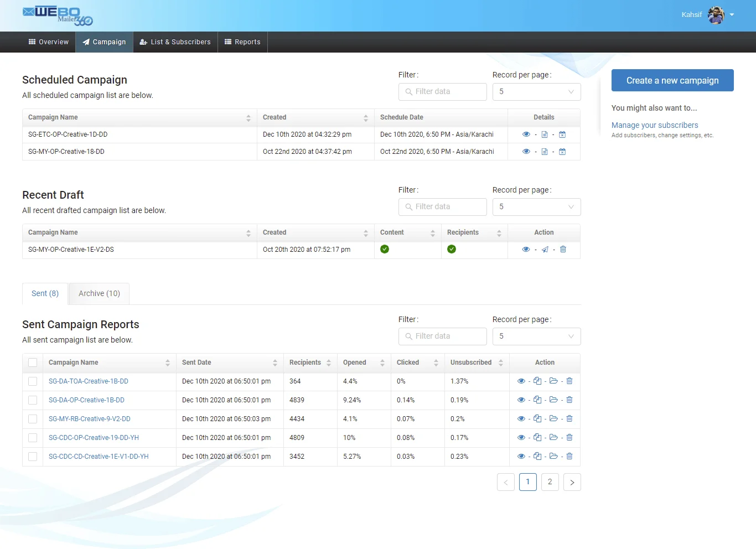Click Create a new campaign button

[672, 80]
